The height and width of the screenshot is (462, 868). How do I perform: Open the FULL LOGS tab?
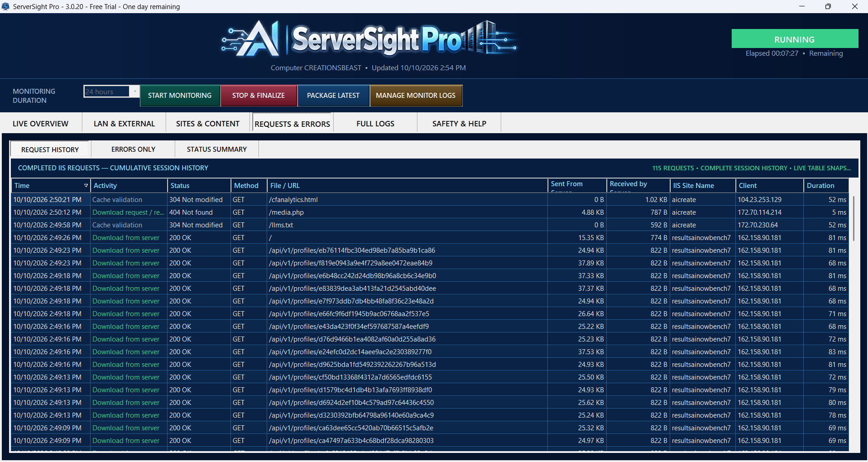(x=375, y=124)
